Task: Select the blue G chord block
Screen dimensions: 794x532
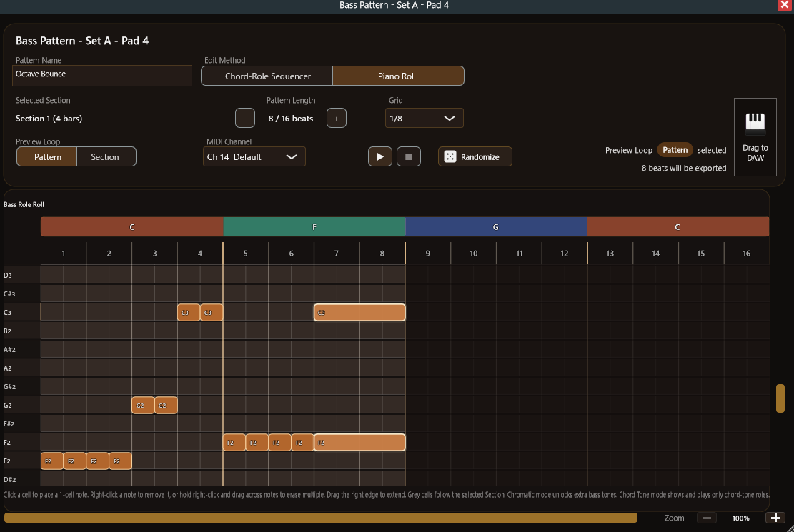Action: (x=496, y=227)
